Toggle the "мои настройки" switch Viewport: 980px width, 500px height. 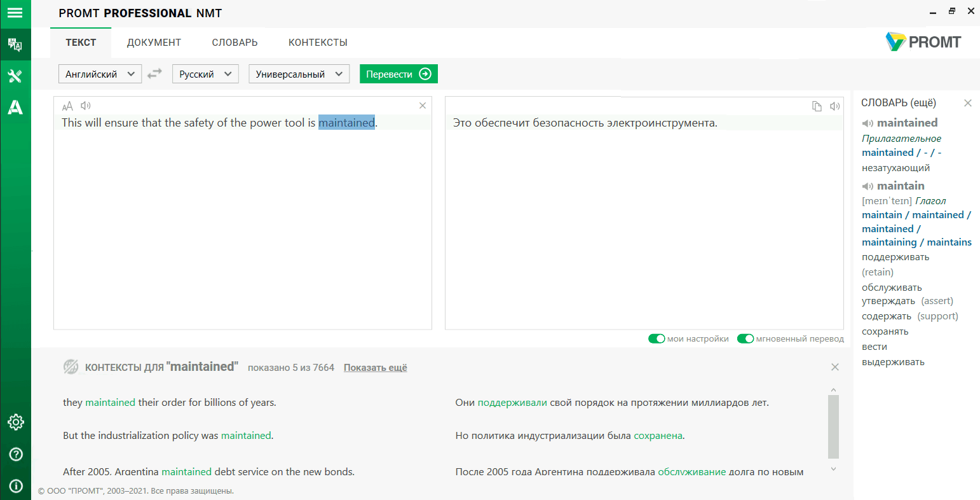657,338
